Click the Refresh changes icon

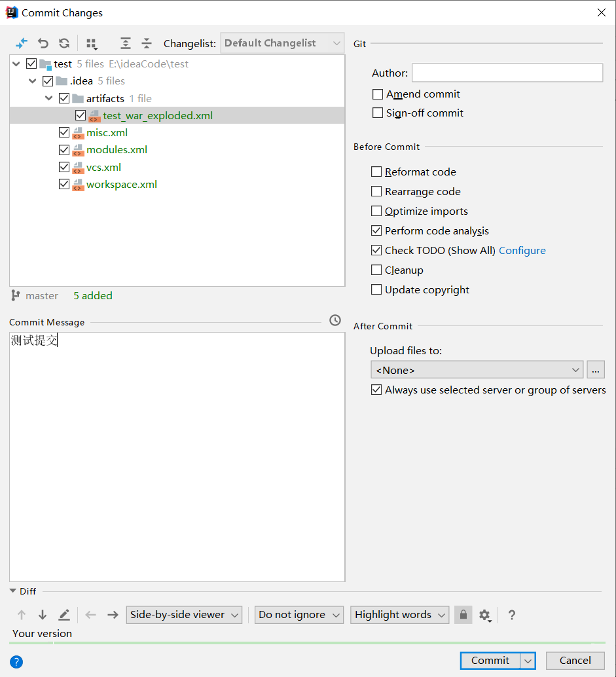click(x=64, y=43)
